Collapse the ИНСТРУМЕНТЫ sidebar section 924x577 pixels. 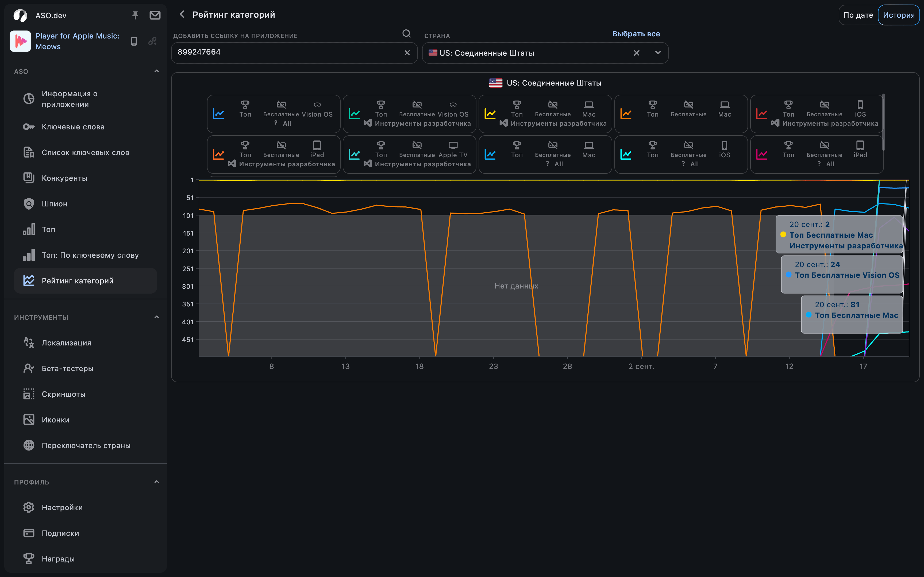click(x=156, y=317)
